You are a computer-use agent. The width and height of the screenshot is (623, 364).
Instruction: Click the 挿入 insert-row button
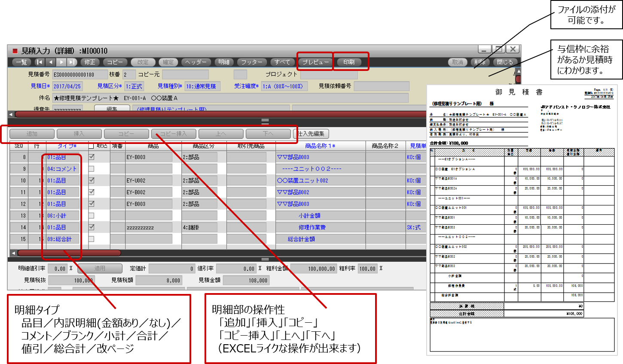coord(79,134)
